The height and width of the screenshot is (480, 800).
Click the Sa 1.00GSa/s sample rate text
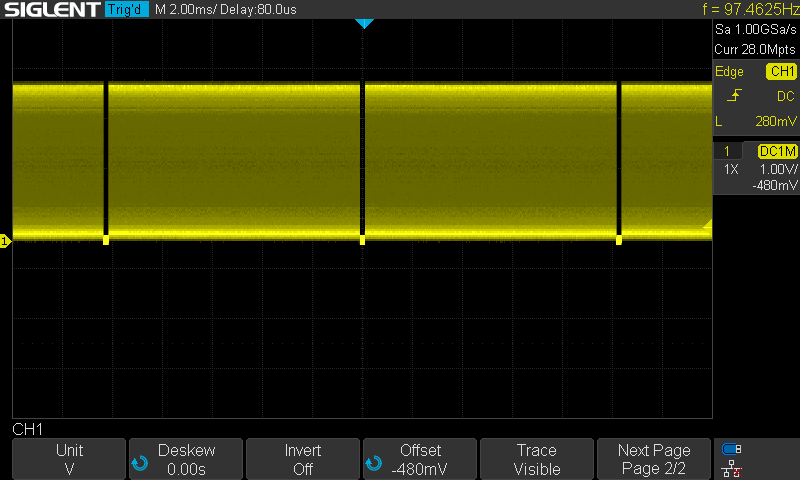point(756,30)
